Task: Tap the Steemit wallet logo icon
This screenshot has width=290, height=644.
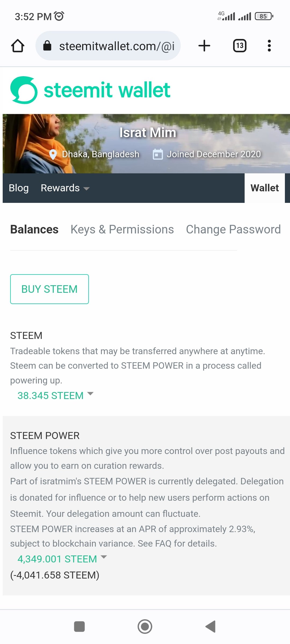Action: coord(24,90)
